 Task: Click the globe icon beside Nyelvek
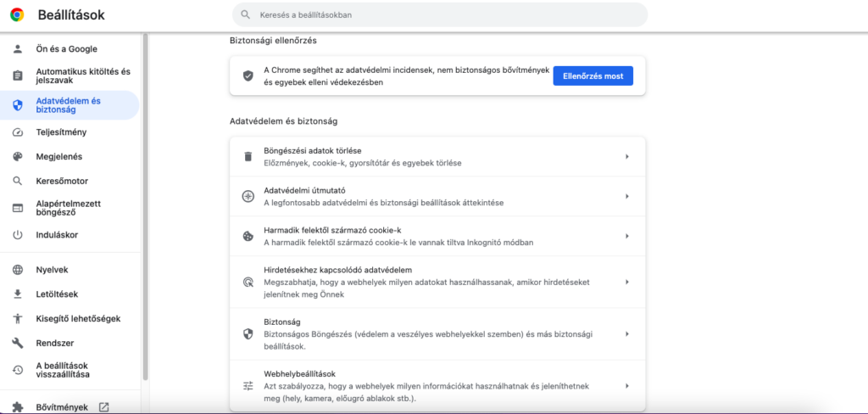pyautogui.click(x=18, y=270)
